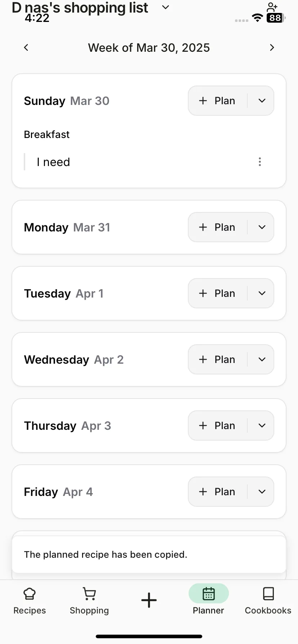Viewport: 298px width, 644px height.
Task: Expand shopping list title dropdown chevron
Action: pyautogui.click(x=166, y=7)
